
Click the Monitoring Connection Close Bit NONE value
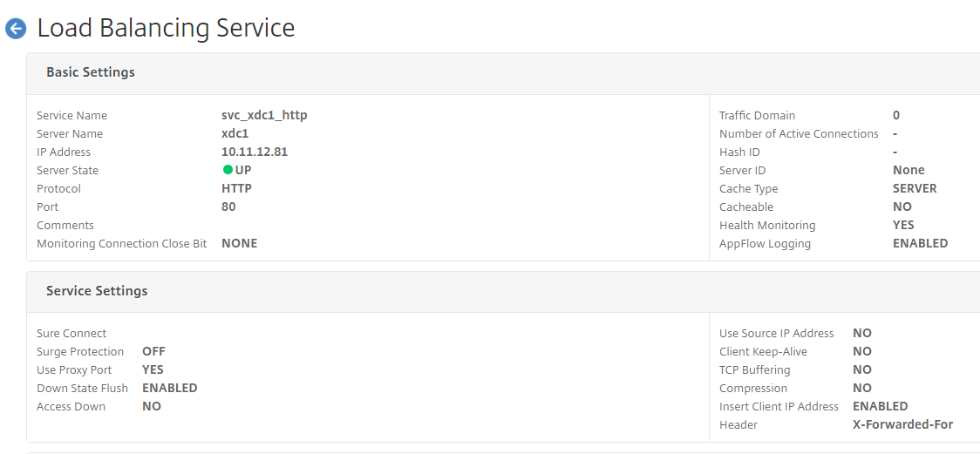tap(240, 243)
